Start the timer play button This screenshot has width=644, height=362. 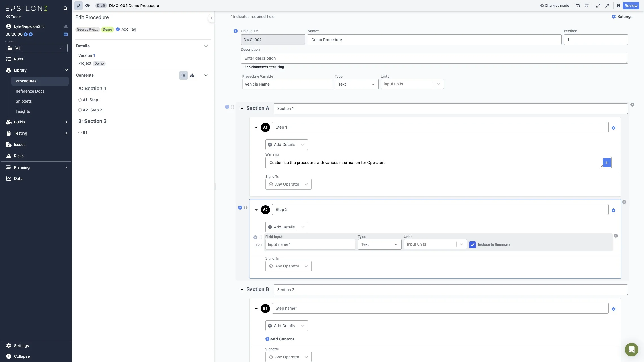pos(26,34)
